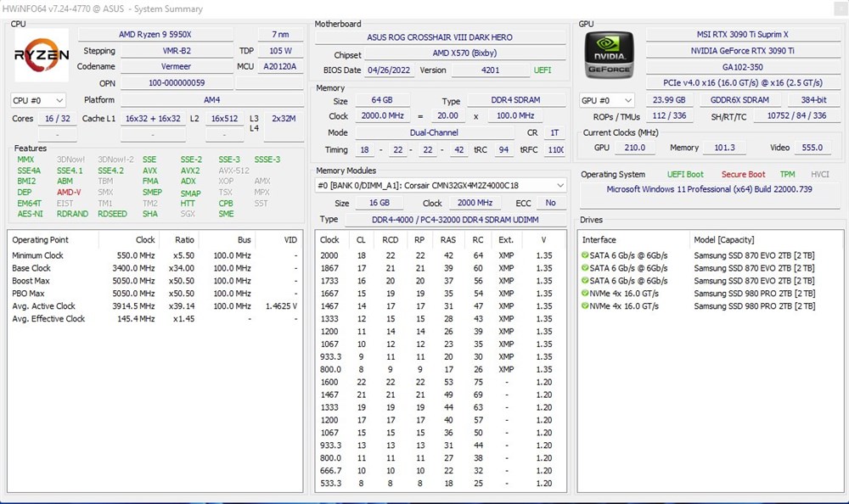Screen dimensions: 849x504
Task: Click the 'Dual-Channel' memory mode field
Action: point(434,132)
